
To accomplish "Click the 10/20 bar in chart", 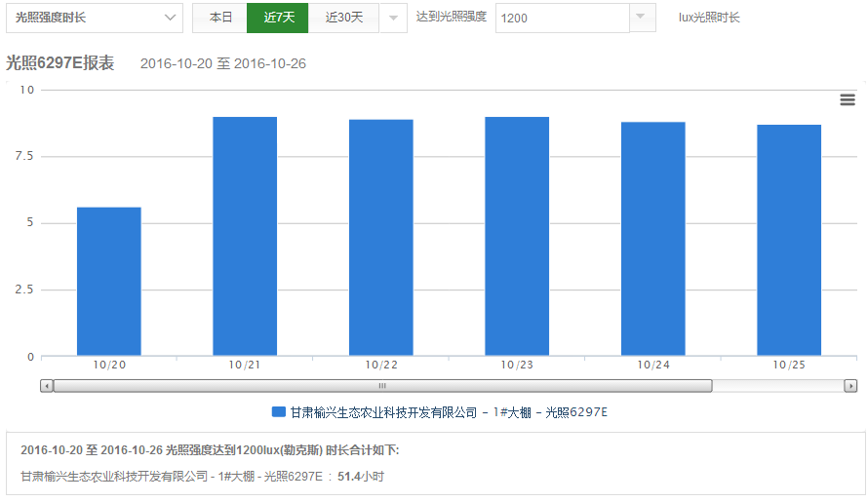I will click(x=109, y=282).
